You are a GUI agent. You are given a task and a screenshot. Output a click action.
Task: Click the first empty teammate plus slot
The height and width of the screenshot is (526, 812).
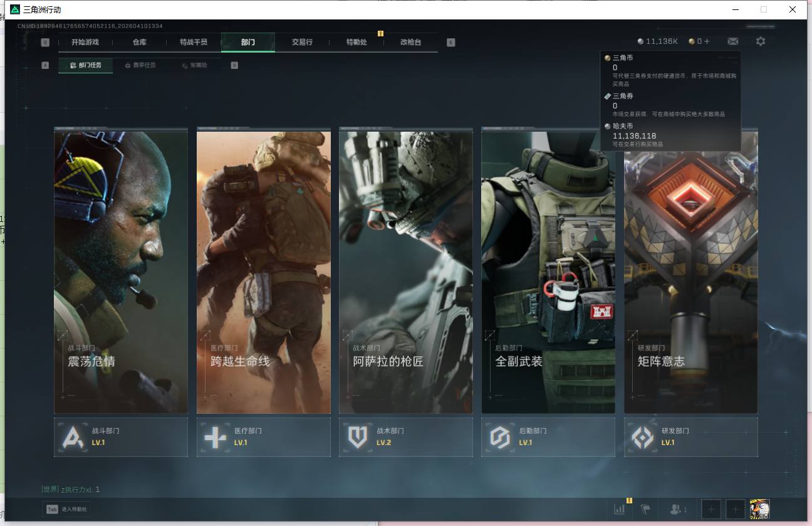[x=710, y=509]
